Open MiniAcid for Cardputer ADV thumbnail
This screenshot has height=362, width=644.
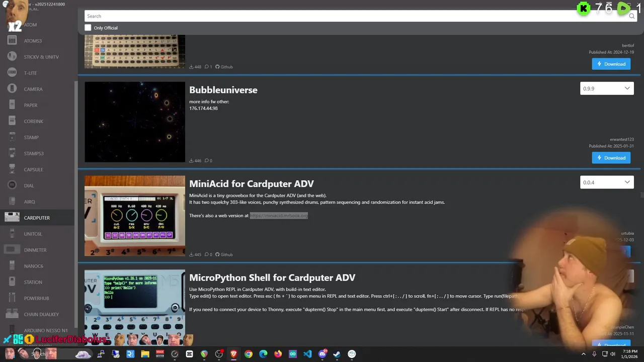[x=135, y=216]
